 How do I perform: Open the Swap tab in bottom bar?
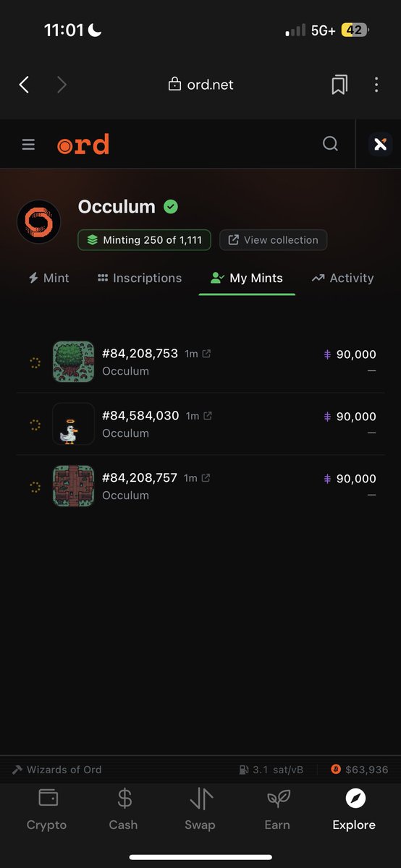pyautogui.click(x=200, y=809)
